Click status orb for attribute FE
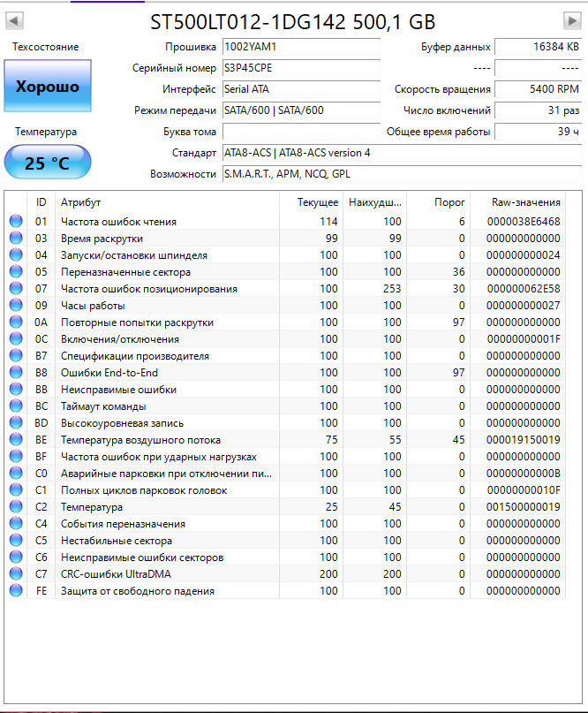The height and width of the screenshot is (713, 588). [16, 591]
